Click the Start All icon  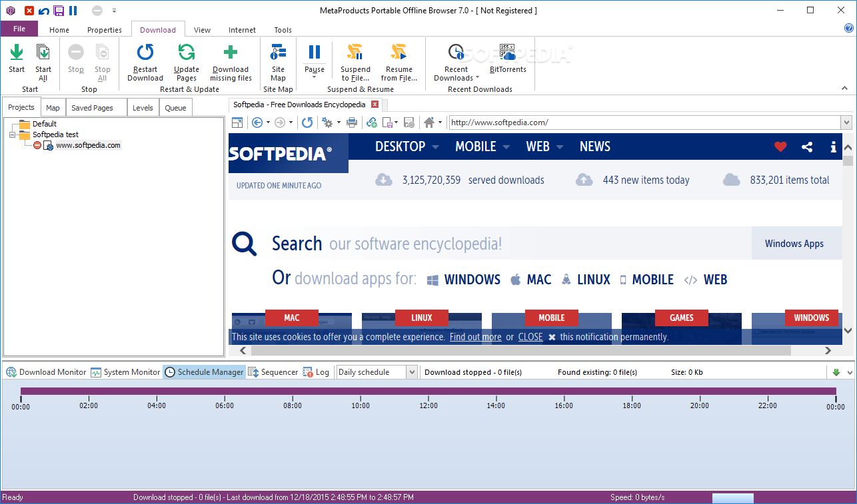(43, 53)
